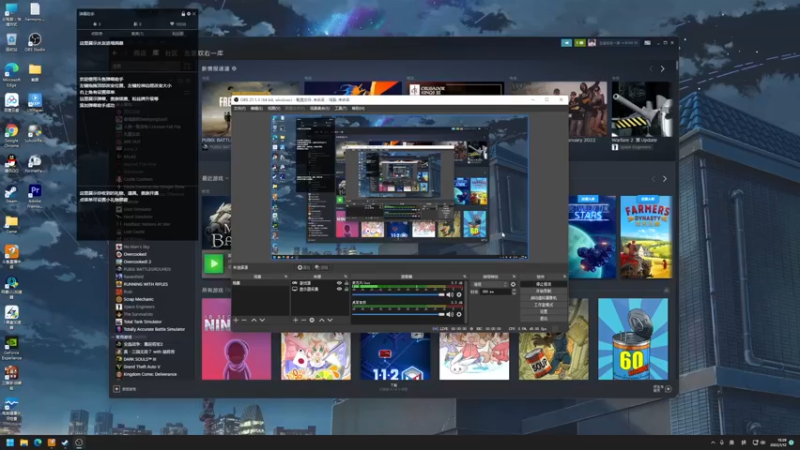800x450 pixels.
Task: Add a new scene in OBS Scenes panel
Action: coord(236,320)
